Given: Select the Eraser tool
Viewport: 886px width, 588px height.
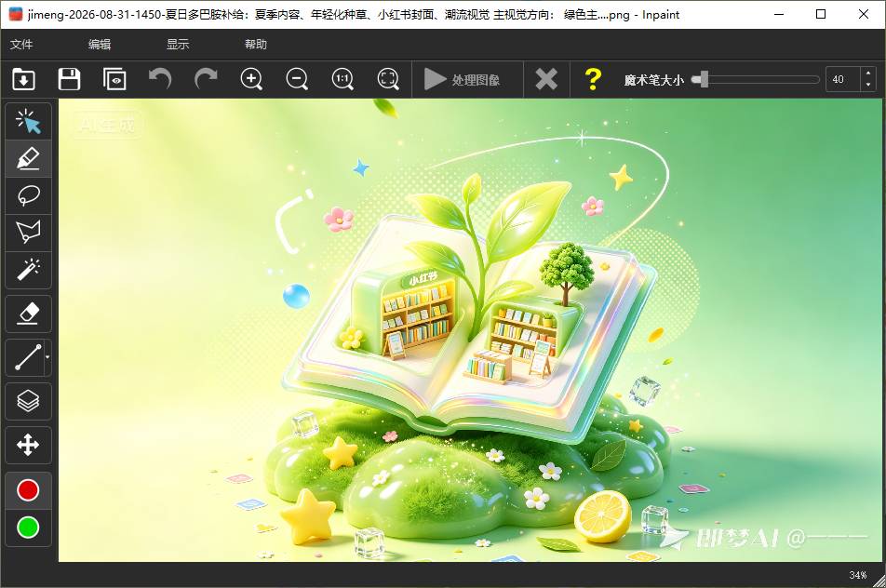Looking at the screenshot, I should 28,314.
